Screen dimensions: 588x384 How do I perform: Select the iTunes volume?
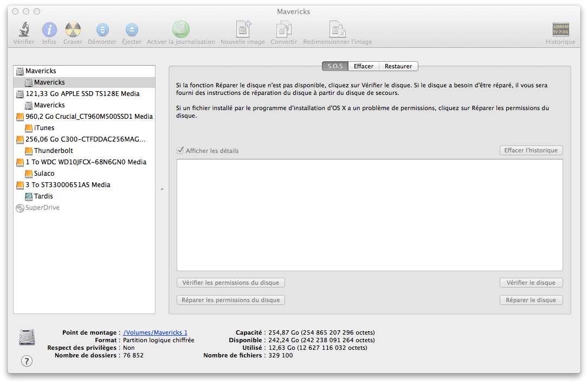[85, 128]
